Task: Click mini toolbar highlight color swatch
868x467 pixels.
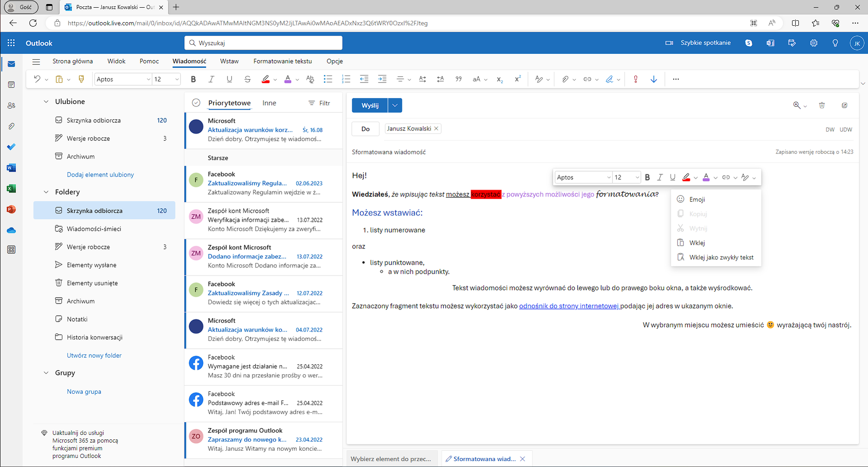Action: click(686, 177)
